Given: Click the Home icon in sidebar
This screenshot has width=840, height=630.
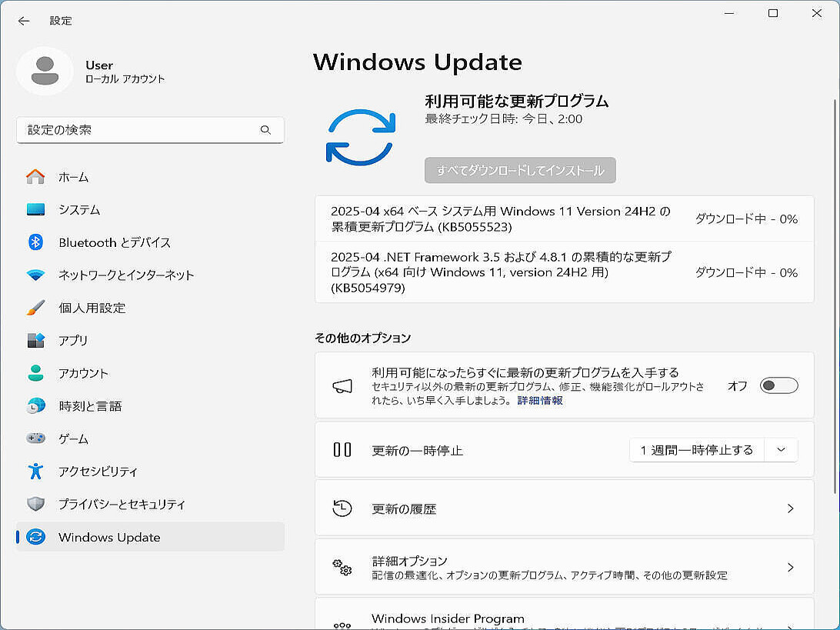Looking at the screenshot, I should pos(35,177).
